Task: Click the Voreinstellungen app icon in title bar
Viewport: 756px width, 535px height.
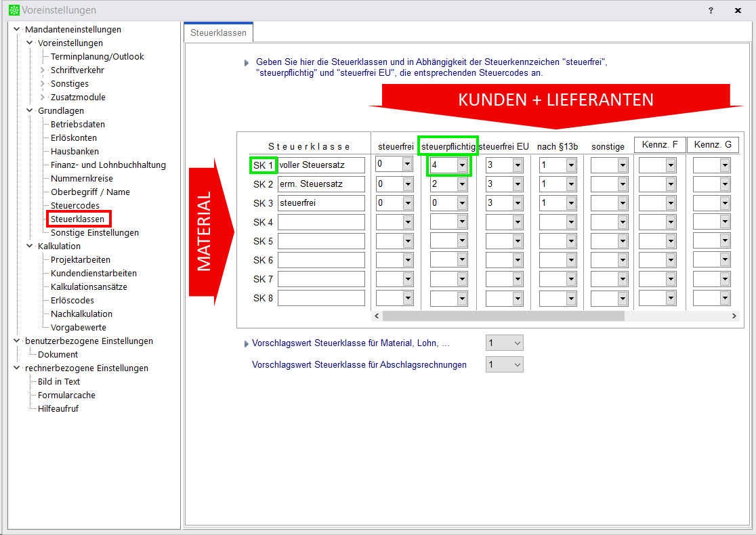Action: 13,10
